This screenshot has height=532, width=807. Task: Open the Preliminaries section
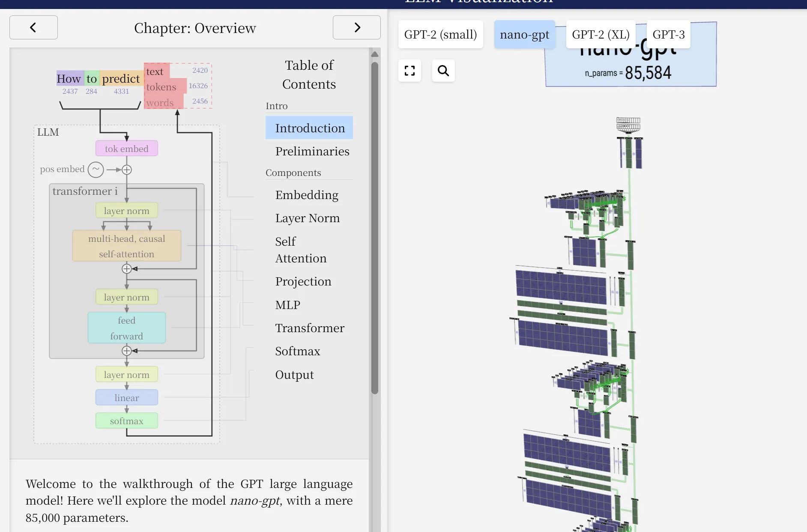312,151
